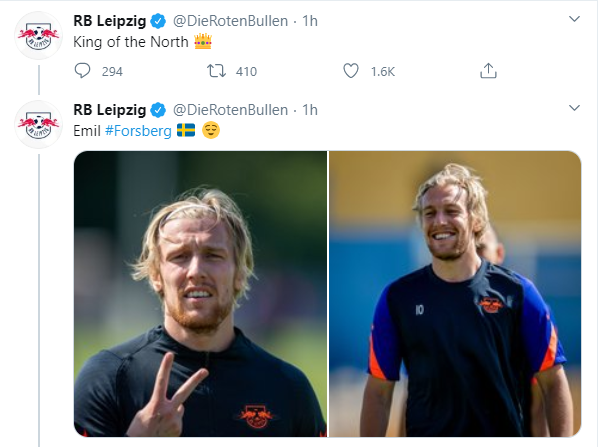Click the reply icon on first tweet
Screen dimensions: 600x447
[x=82, y=71]
